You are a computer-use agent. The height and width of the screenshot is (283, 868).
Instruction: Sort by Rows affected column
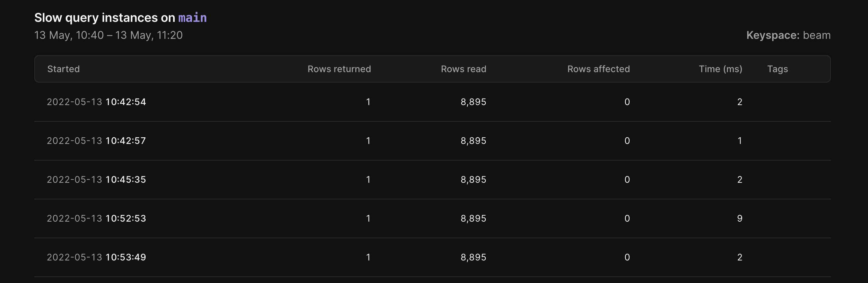pyautogui.click(x=598, y=69)
